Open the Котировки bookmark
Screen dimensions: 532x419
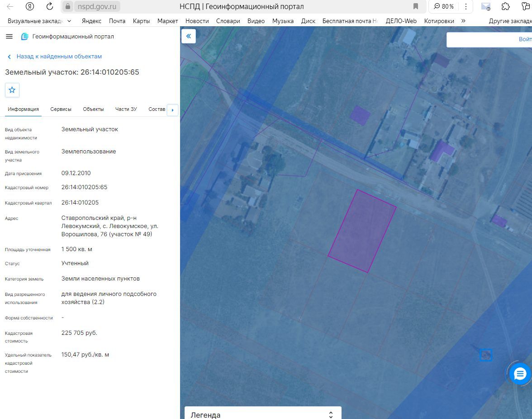tap(439, 21)
